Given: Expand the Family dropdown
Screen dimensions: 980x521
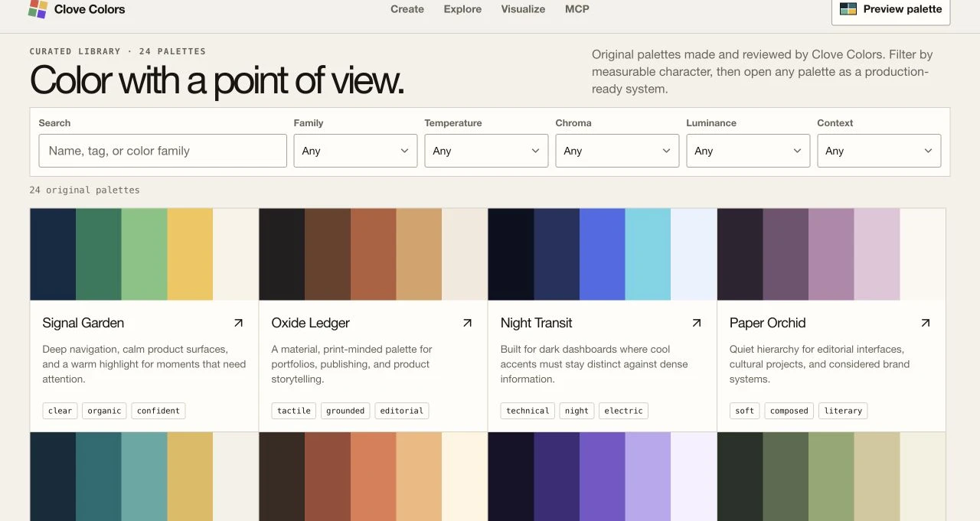Looking at the screenshot, I should pyautogui.click(x=355, y=151).
